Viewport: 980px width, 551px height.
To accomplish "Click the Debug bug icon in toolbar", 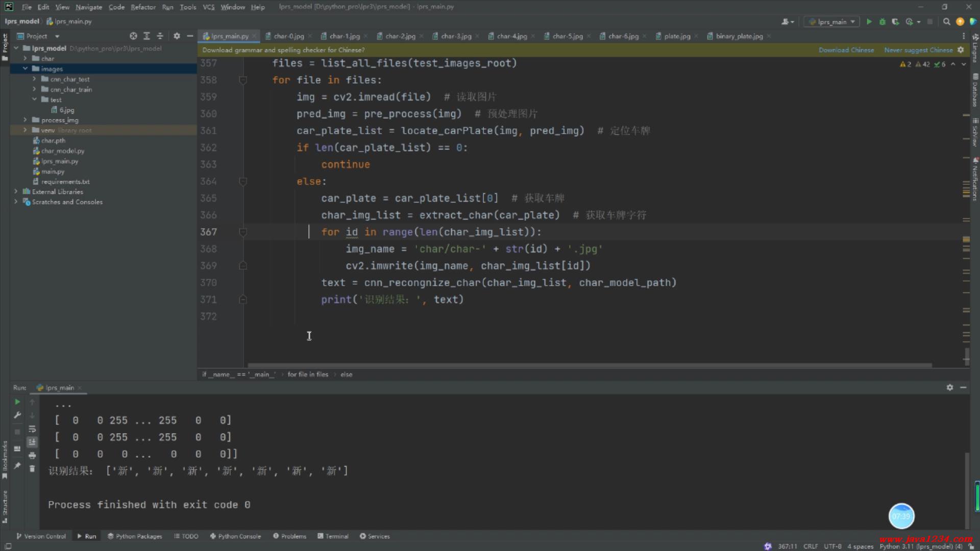I will [x=882, y=21].
